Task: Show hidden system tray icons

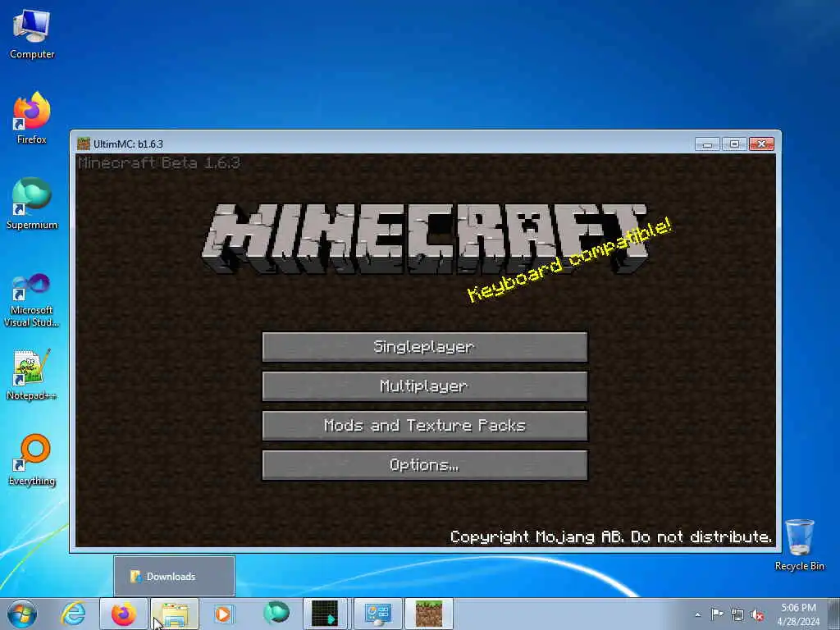Action: [697, 614]
